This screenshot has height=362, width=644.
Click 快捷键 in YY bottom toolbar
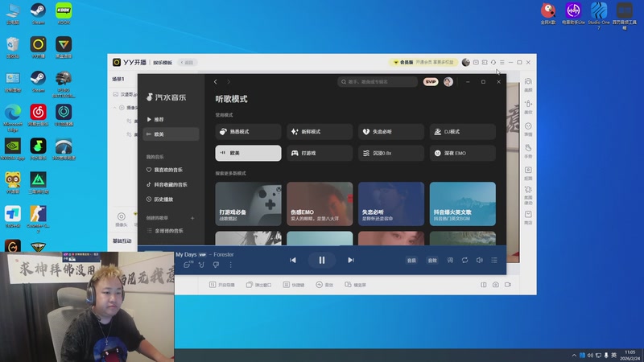[294, 285]
